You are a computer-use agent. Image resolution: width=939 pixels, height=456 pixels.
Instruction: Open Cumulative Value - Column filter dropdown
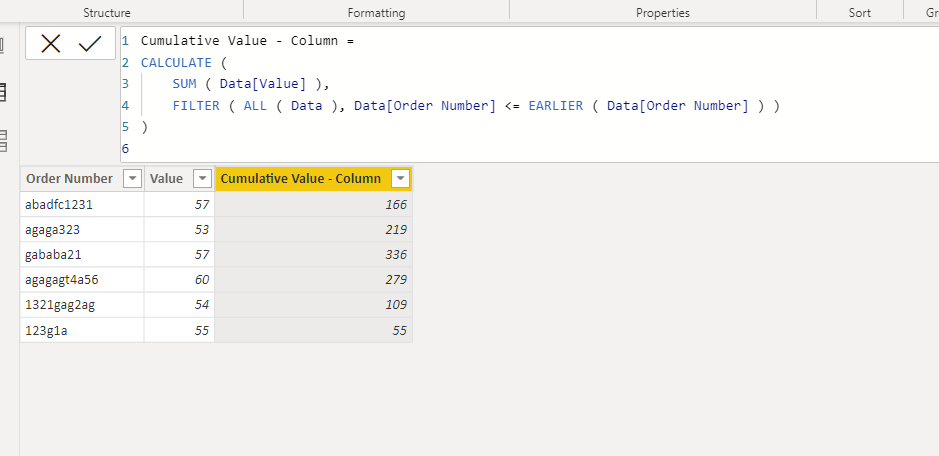[401, 179]
